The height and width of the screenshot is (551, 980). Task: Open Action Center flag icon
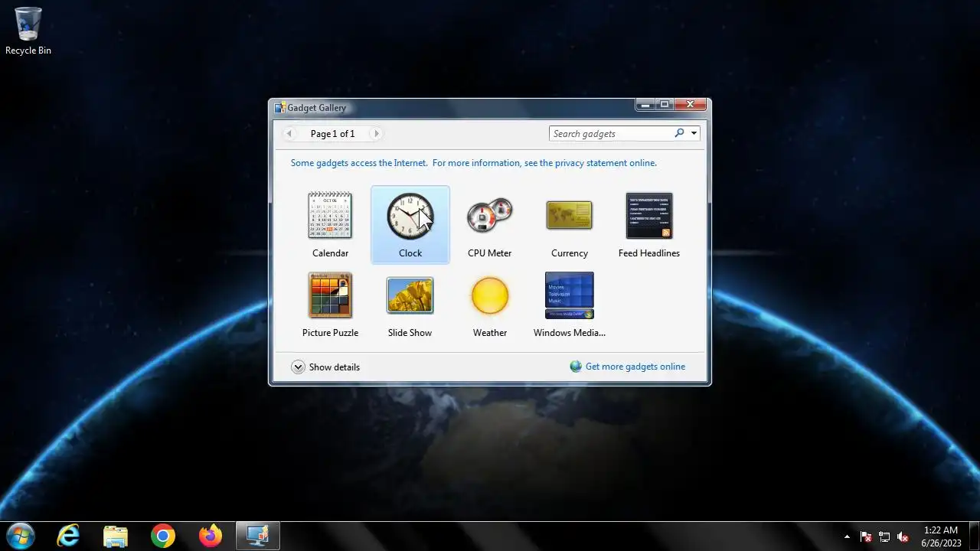[866, 536]
